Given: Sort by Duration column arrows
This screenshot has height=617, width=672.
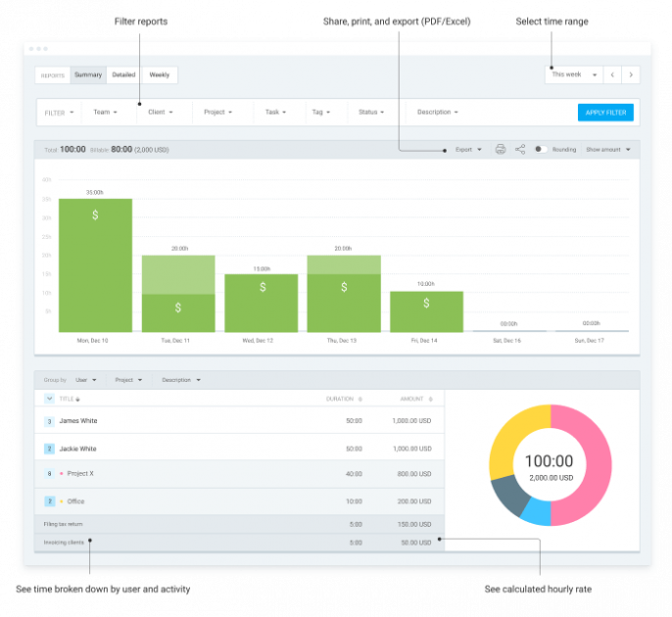Looking at the screenshot, I should pyautogui.click(x=360, y=400).
